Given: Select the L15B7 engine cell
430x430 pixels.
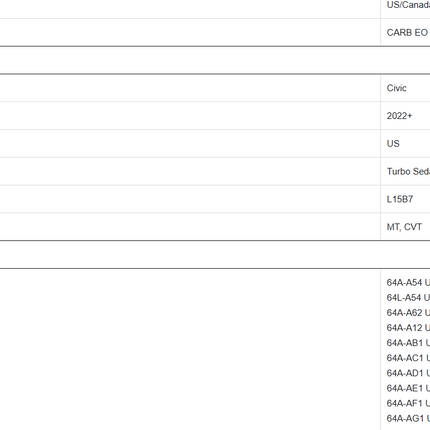Looking at the screenshot, I should (405, 199).
